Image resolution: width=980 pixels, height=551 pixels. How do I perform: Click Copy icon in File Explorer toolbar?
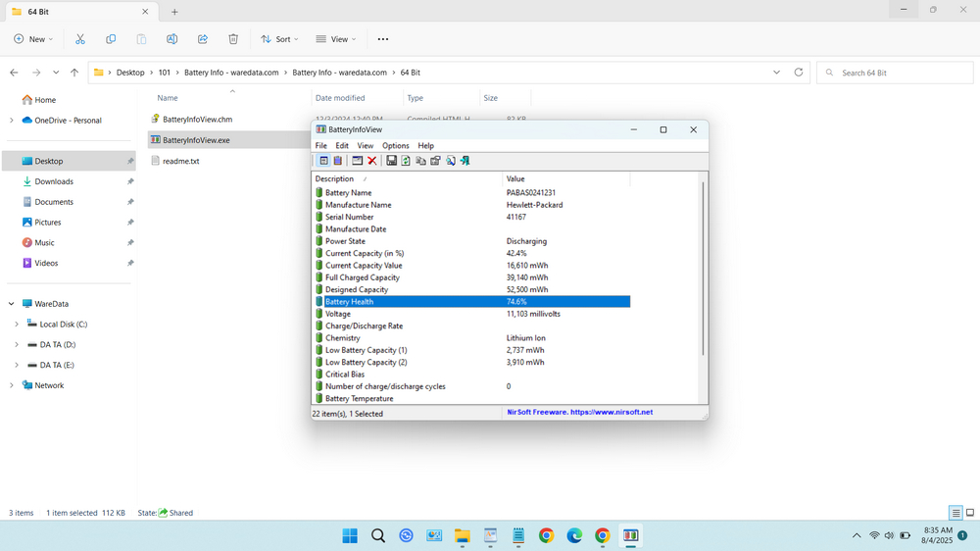click(x=111, y=39)
